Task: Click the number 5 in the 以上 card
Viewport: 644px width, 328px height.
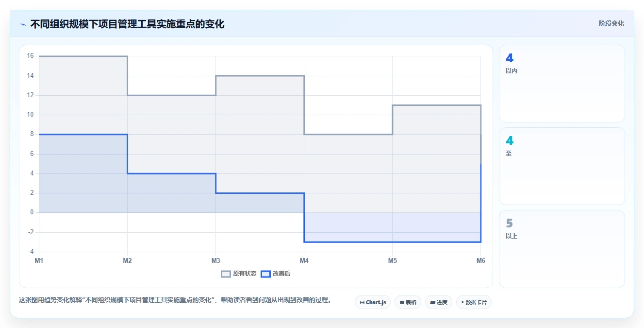Action: pos(509,224)
